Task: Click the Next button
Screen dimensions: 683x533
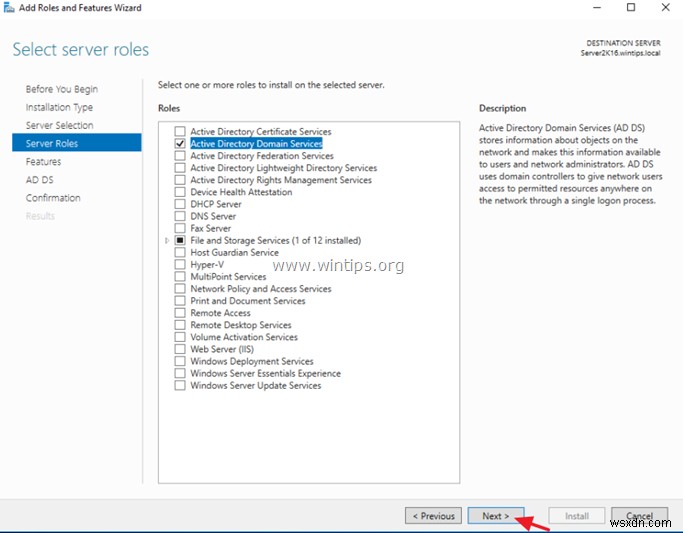Action: click(x=496, y=516)
